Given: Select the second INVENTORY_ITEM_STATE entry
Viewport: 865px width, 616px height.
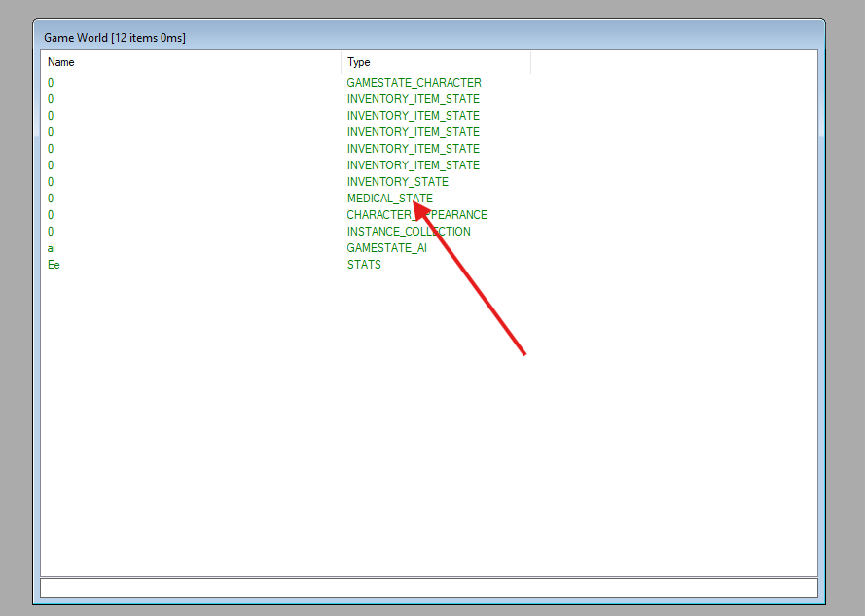Looking at the screenshot, I should pyautogui.click(x=414, y=116).
